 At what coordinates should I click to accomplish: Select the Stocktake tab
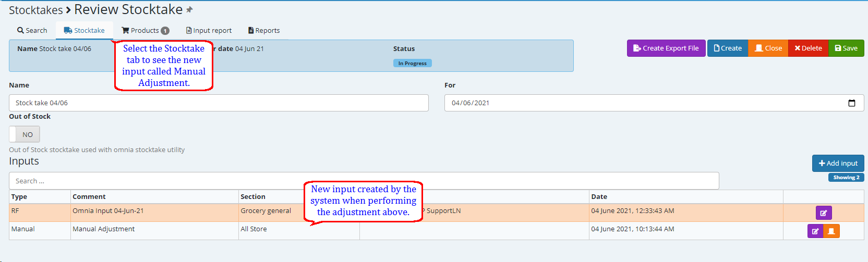(x=85, y=31)
